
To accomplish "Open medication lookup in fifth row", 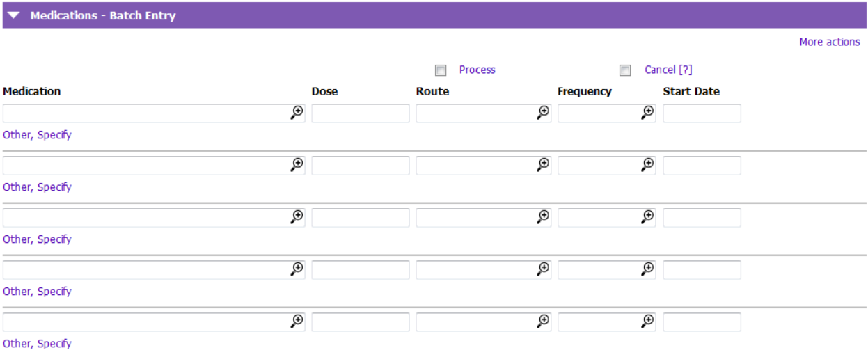I will point(297,321).
